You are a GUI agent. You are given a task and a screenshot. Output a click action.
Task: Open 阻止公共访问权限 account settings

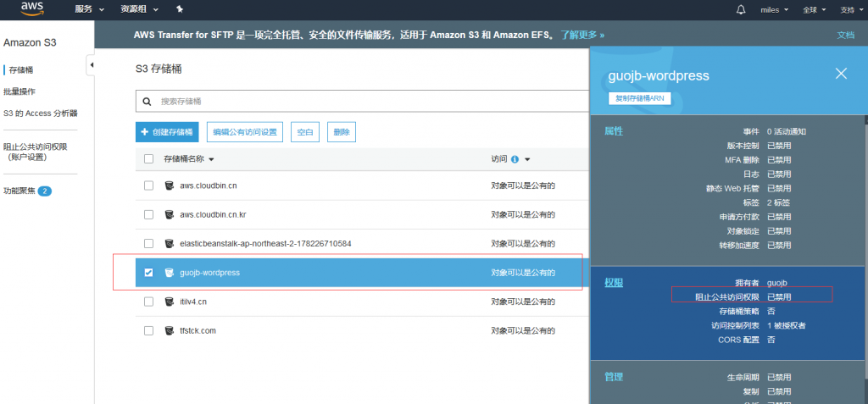point(35,152)
